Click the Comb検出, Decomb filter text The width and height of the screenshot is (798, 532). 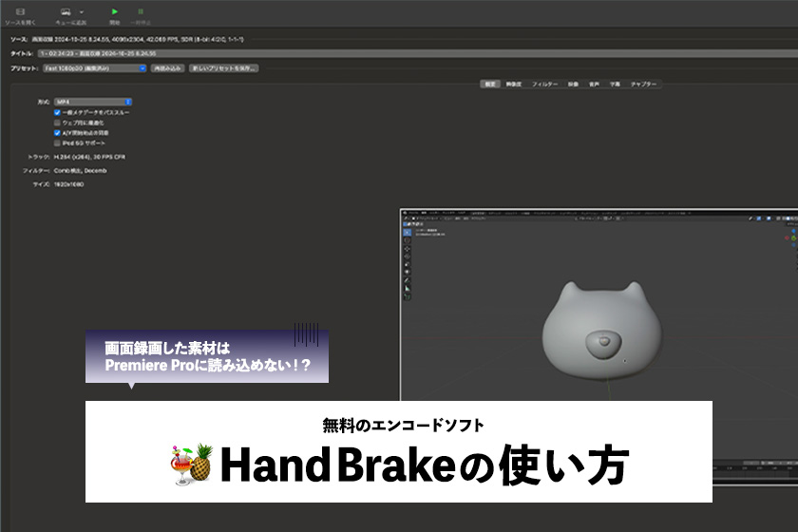point(81,171)
